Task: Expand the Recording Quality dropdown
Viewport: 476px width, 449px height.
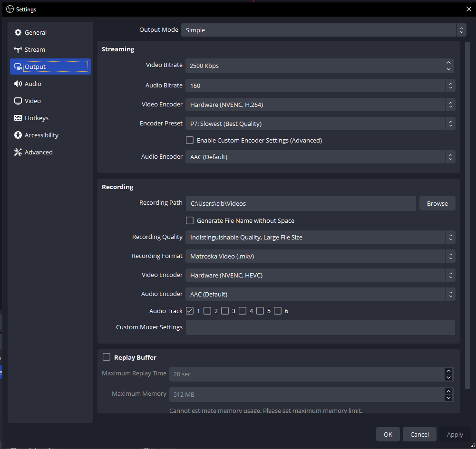Action: [320, 237]
